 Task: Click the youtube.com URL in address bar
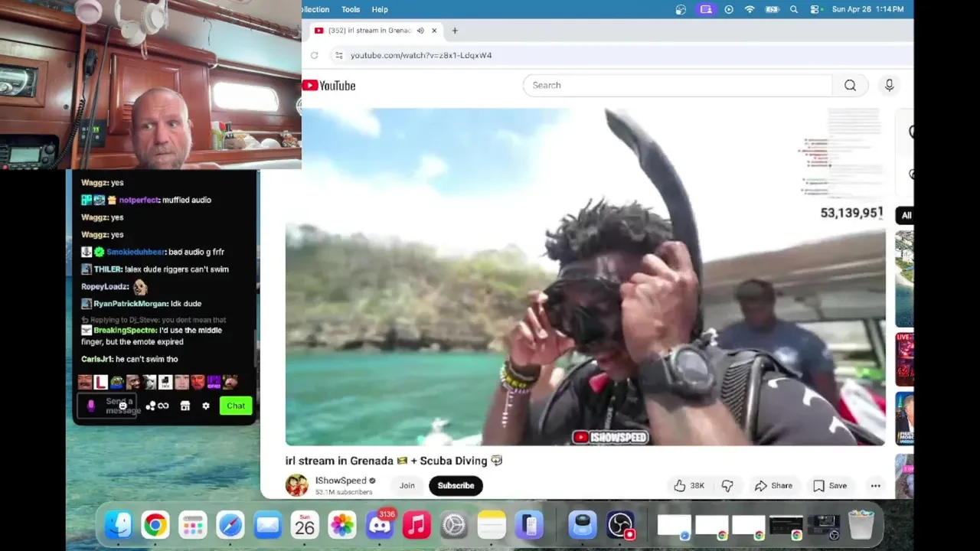tap(421, 55)
